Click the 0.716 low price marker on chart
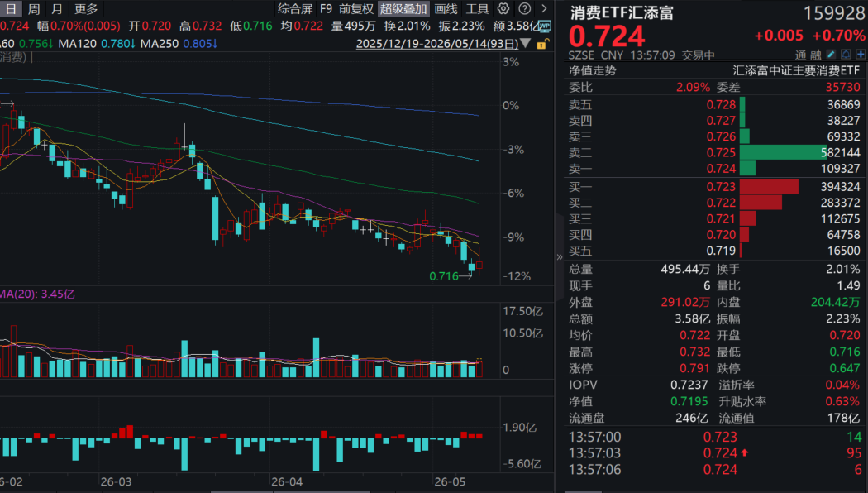Viewport: 868px width, 493px height. pyautogui.click(x=444, y=275)
